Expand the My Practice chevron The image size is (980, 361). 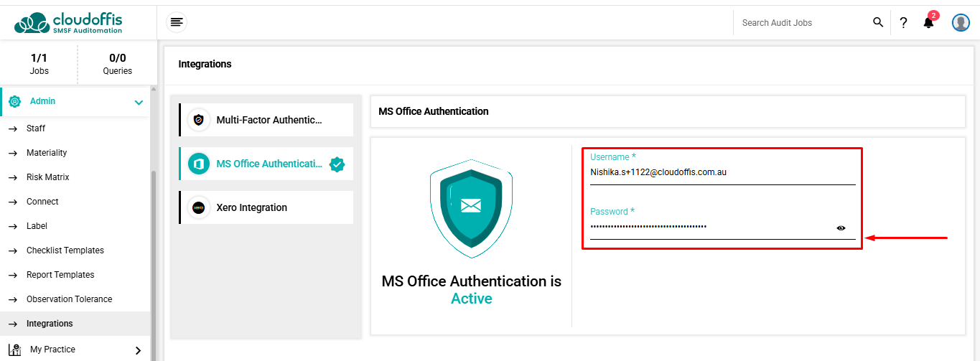[x=138, y=350]
